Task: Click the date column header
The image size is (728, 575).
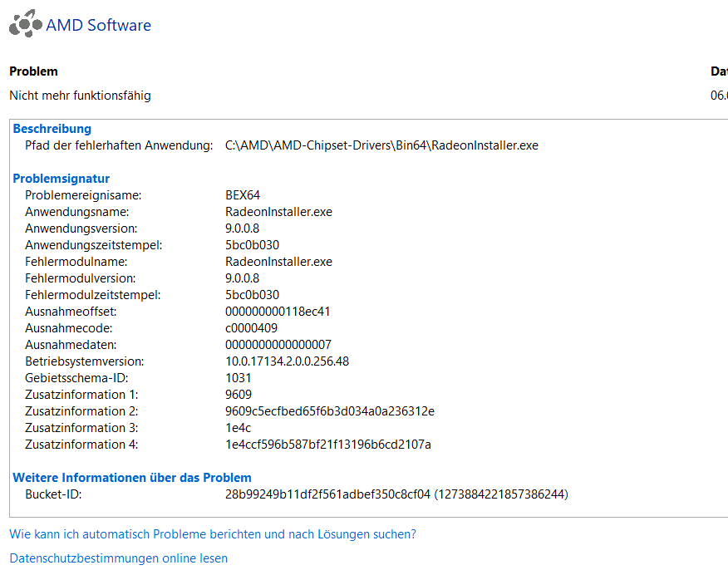Action: click(x=720, y=71)
